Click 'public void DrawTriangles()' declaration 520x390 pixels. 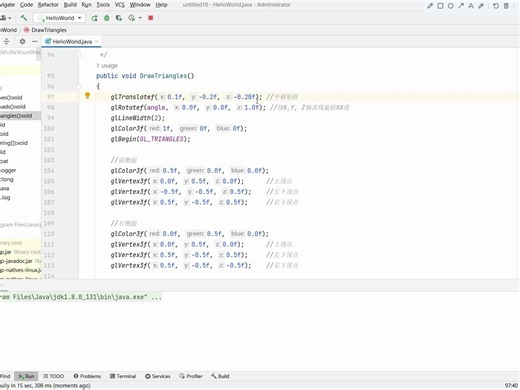tap(145, 76)
